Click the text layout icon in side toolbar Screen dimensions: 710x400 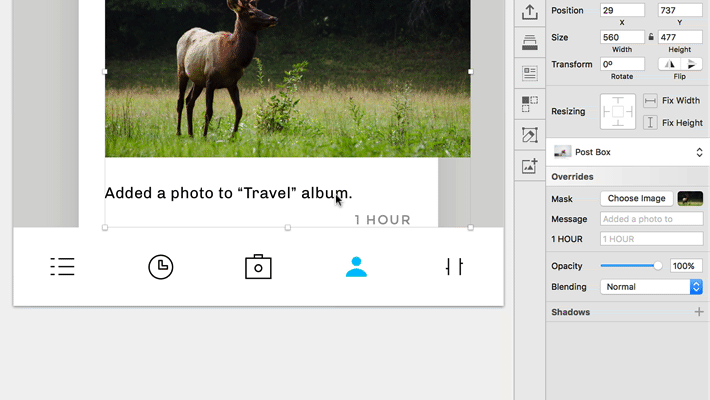(x=530, y=73)
